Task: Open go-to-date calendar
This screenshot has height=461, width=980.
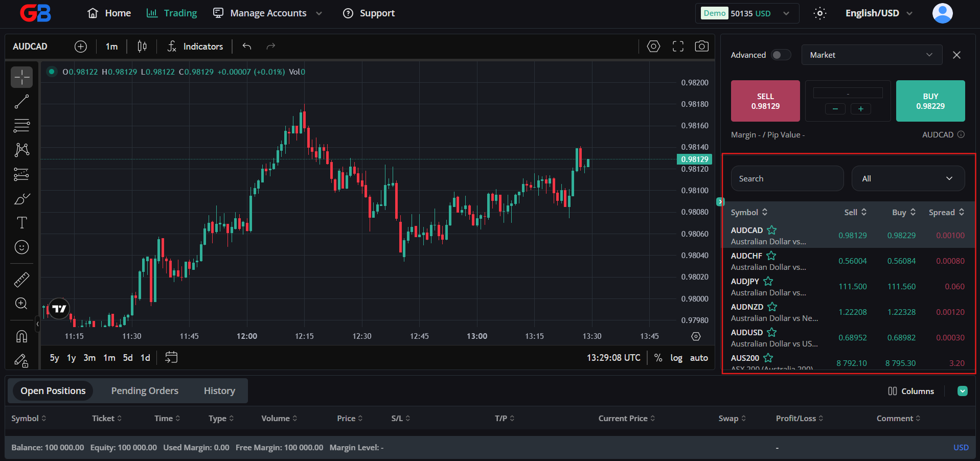Action: click(x=171, y=357)
